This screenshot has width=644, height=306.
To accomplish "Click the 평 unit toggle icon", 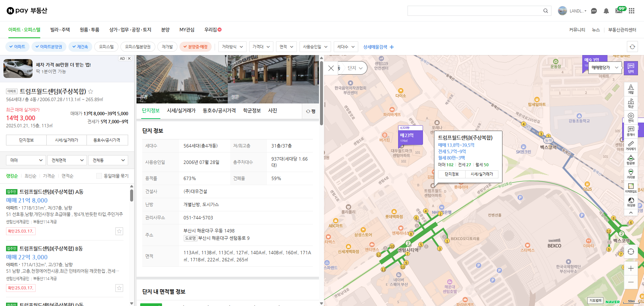I will tap(311, 111).
